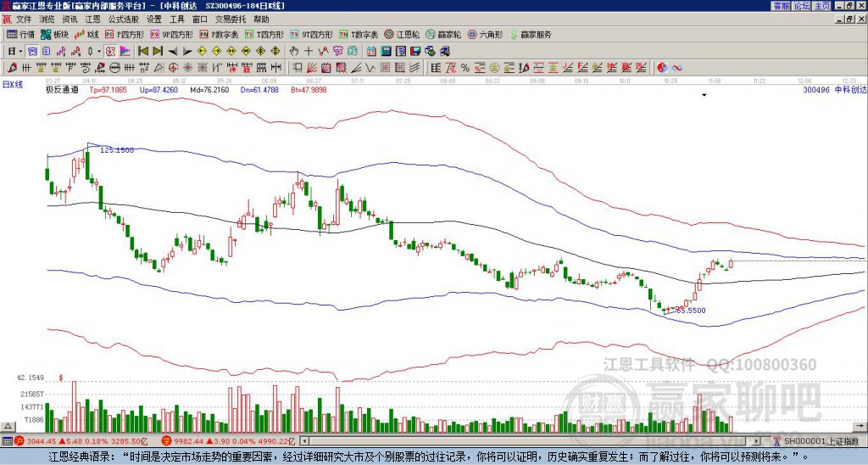Click the small triangle button at chart bottom-left
The width and height of the screenshot is (868, 465).
coord(7,426)
